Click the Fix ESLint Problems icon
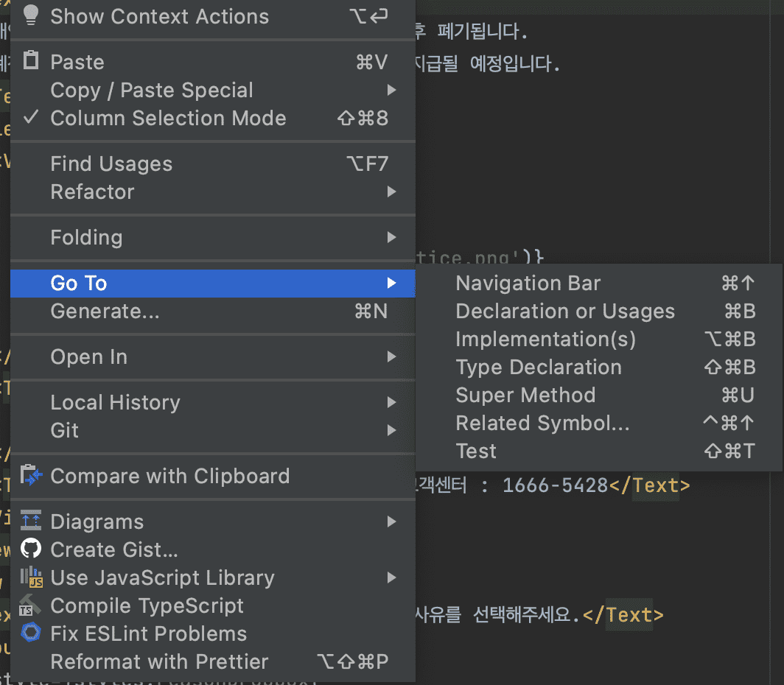 pos(31,633)
